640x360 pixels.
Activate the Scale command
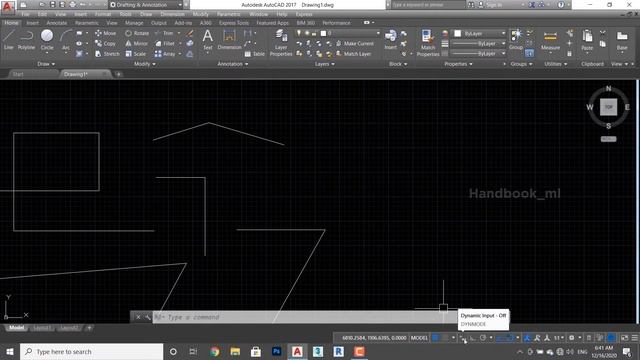point(136,54)
